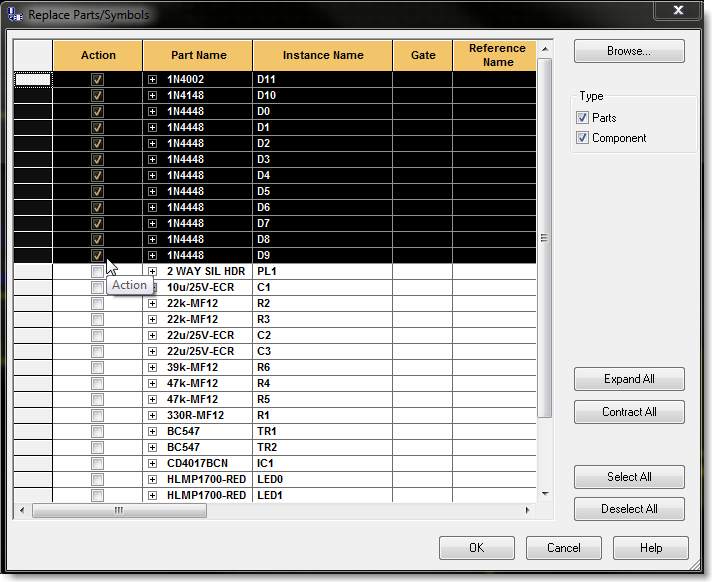
Task: Select instance name cell D0
Action: (322, 111)
